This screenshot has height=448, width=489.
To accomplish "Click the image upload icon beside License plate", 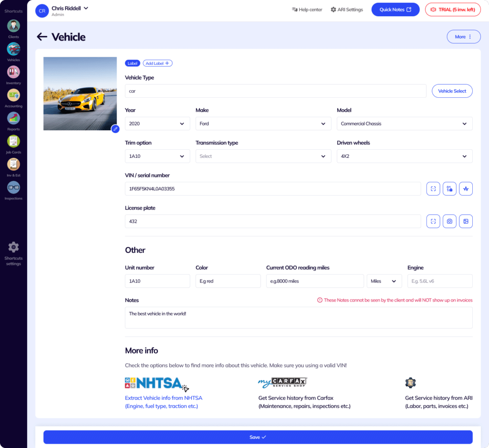I will pos(466,221).
